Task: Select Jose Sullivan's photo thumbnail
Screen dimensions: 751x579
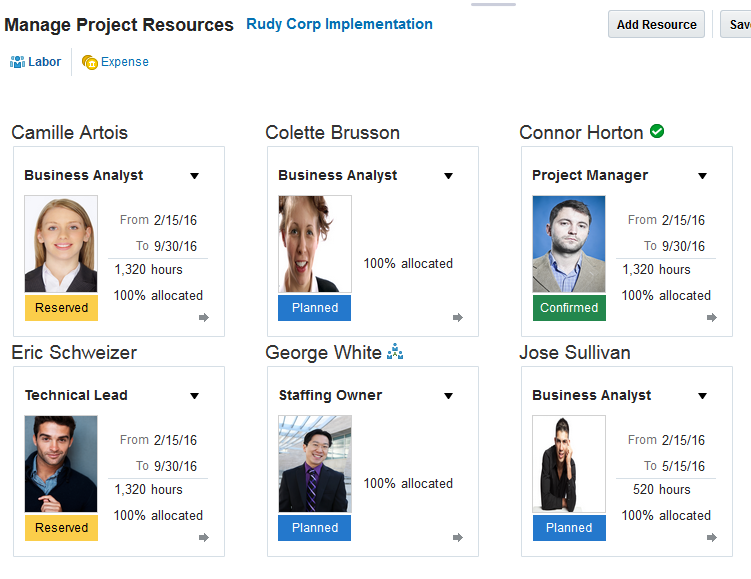Action: click(x=569, y=464)
